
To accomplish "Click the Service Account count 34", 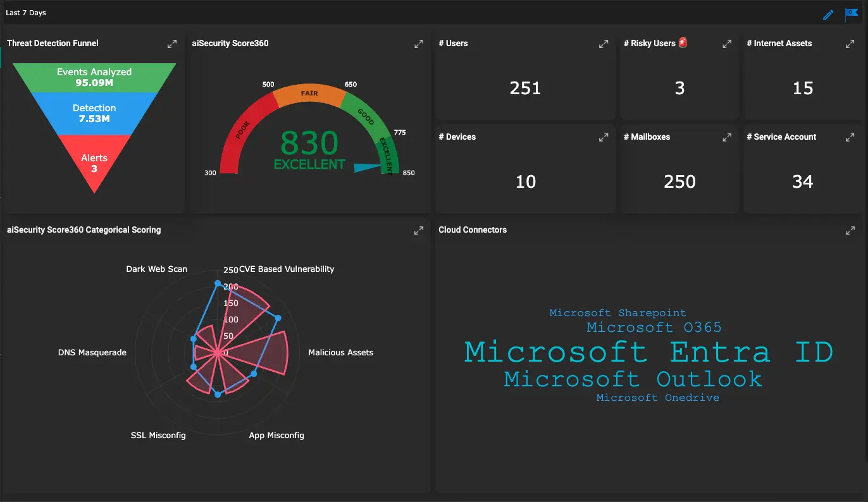I will 803,181.
